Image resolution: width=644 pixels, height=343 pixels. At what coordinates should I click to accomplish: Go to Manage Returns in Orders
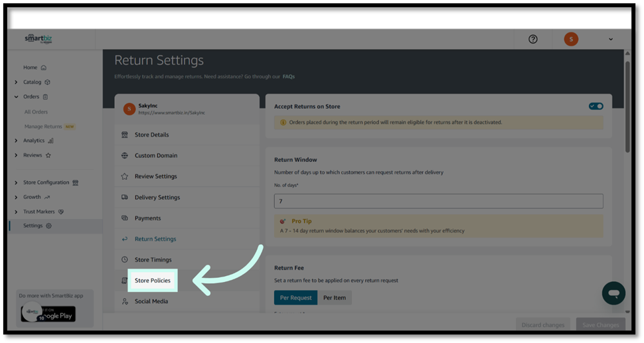point(43,126)
